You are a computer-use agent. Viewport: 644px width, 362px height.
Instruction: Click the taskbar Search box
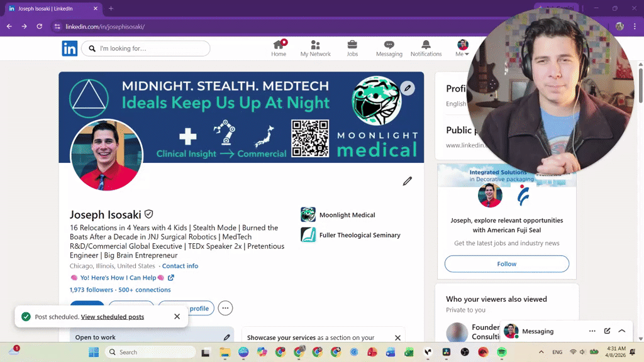150,352
